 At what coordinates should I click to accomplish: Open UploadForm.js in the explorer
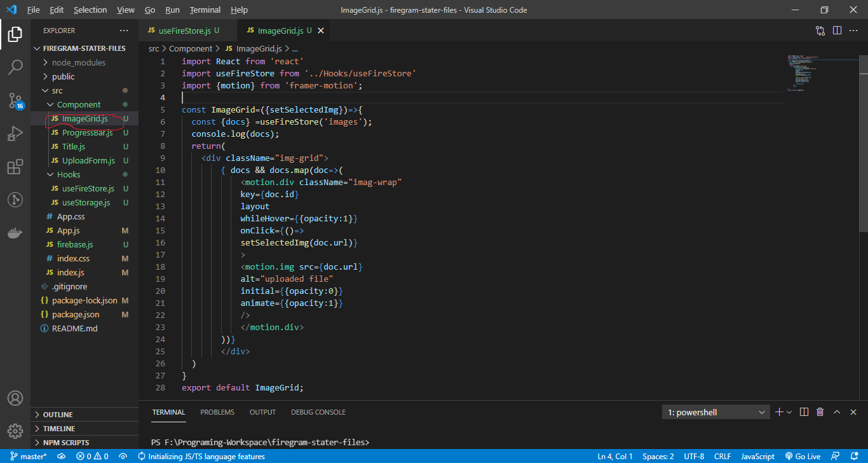88,160
